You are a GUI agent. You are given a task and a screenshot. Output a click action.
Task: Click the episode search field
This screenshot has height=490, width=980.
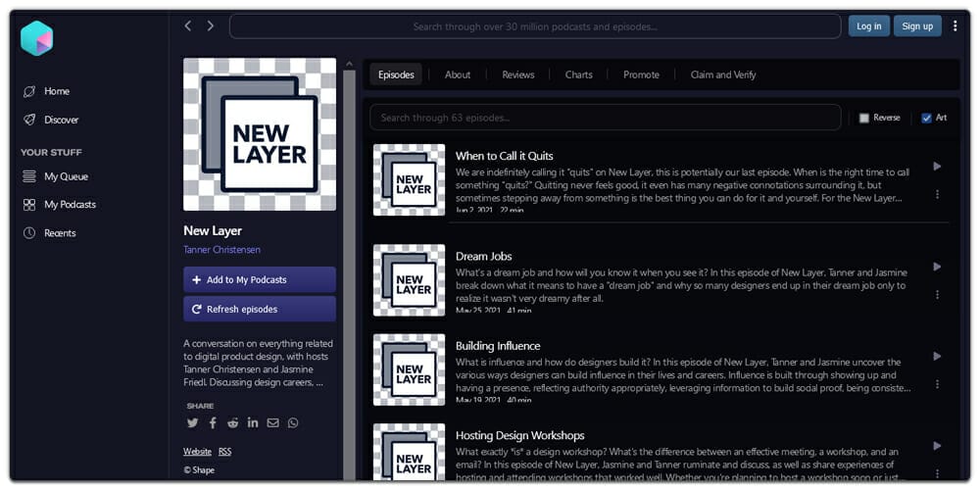[605, 118]
